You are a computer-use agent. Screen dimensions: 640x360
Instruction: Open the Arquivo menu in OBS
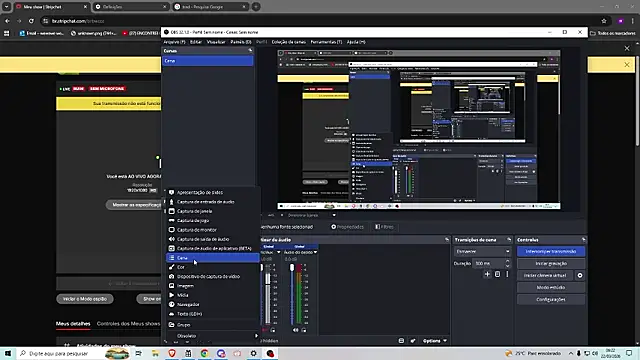(x=174, y=42)
